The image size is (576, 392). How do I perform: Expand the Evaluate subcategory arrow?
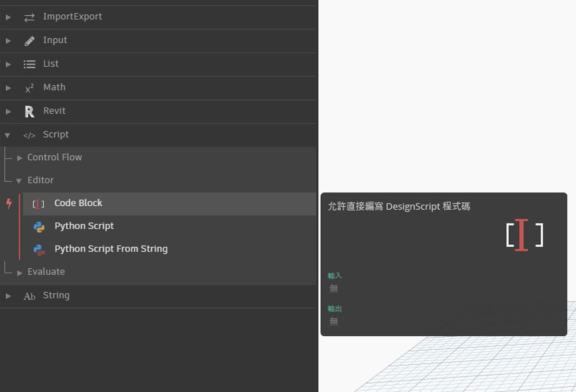coord(20,273)
